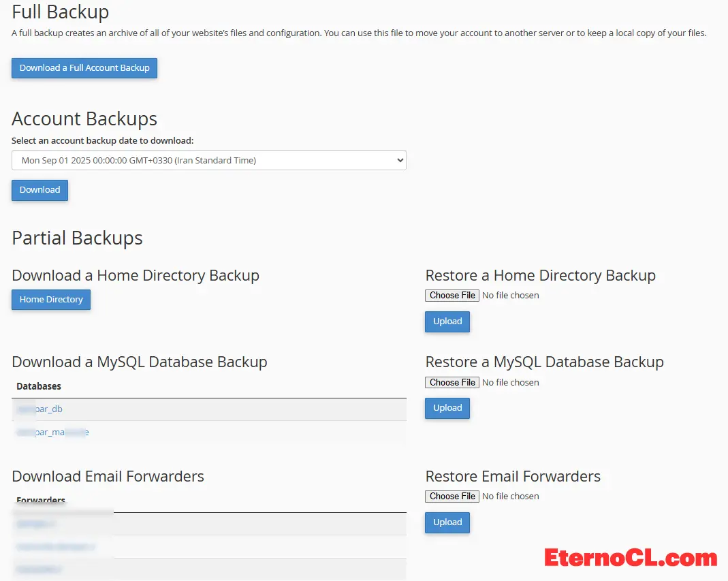Select the Mon Sep 01 2025 backup date field
The width and height of the screenshot is (728, 581).
pos(204,161)
